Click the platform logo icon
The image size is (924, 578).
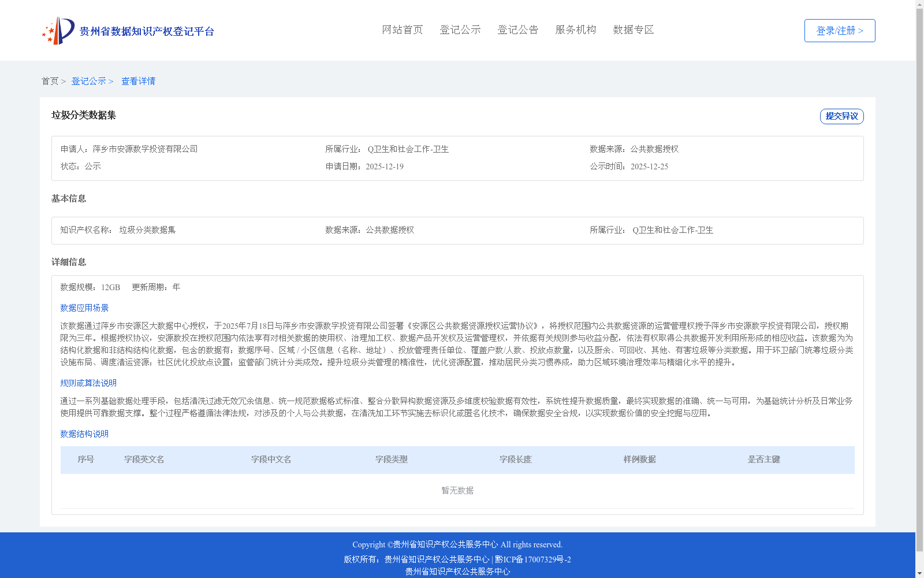click(58, 31)
